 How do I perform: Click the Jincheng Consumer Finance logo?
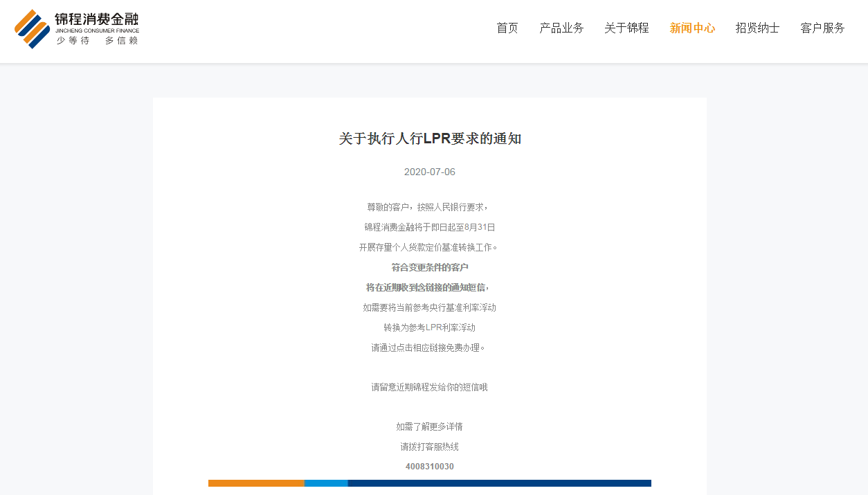pyautogui.click(x=77, y=28)
